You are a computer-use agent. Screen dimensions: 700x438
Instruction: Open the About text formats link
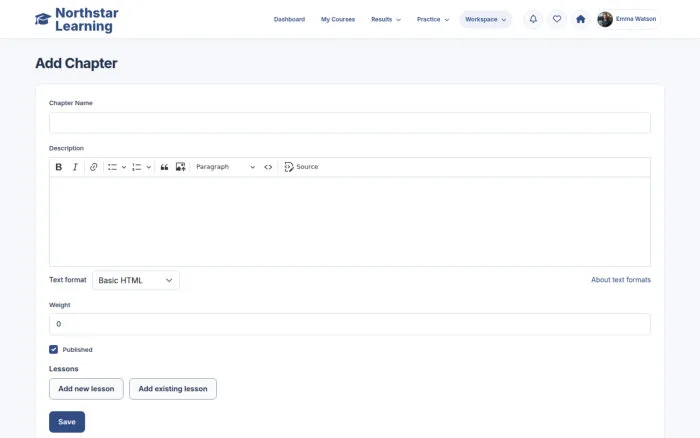pyautogui.click(x=621, y=280)
